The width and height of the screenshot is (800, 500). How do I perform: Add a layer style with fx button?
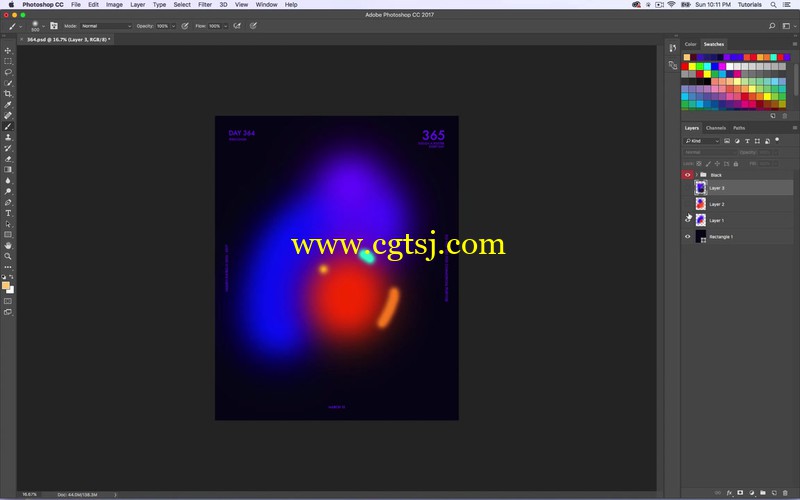(x=730, y=493)
